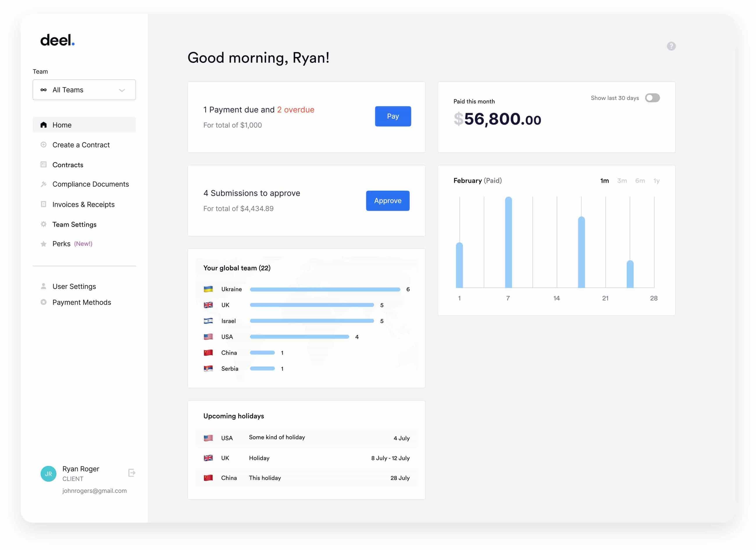Click the Contracts document icon

click(x=44, y=164)
